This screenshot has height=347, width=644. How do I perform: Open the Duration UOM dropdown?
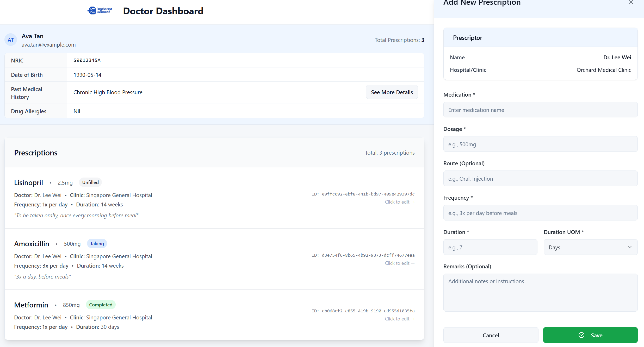coord(590,247)
